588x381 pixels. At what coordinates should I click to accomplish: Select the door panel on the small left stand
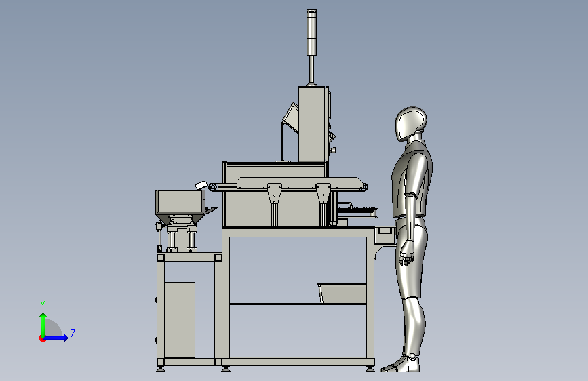click(x=180, y=320)
